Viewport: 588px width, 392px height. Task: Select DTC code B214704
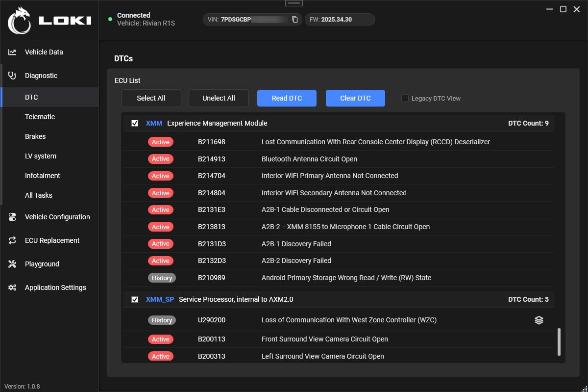tap(212, 176)
